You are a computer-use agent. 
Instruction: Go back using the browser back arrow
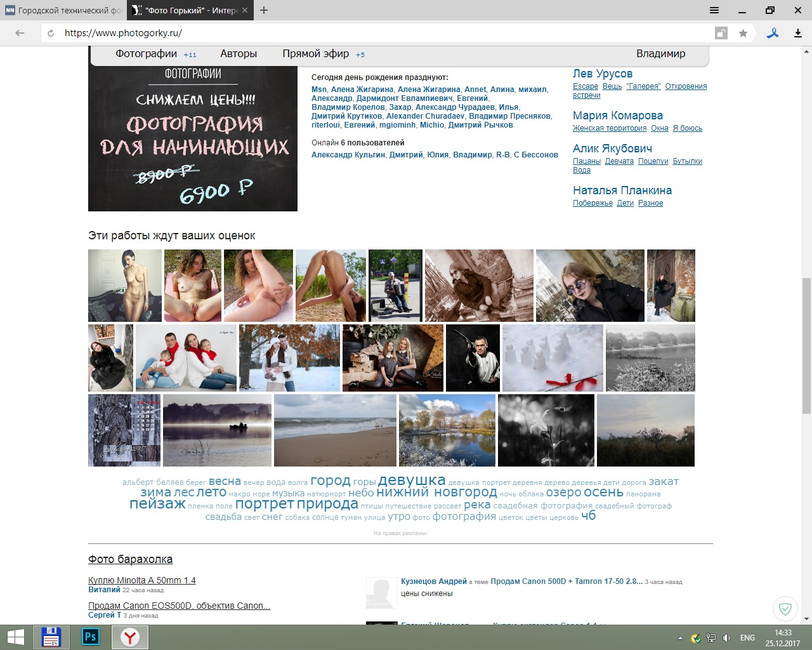tap(20, 33)
